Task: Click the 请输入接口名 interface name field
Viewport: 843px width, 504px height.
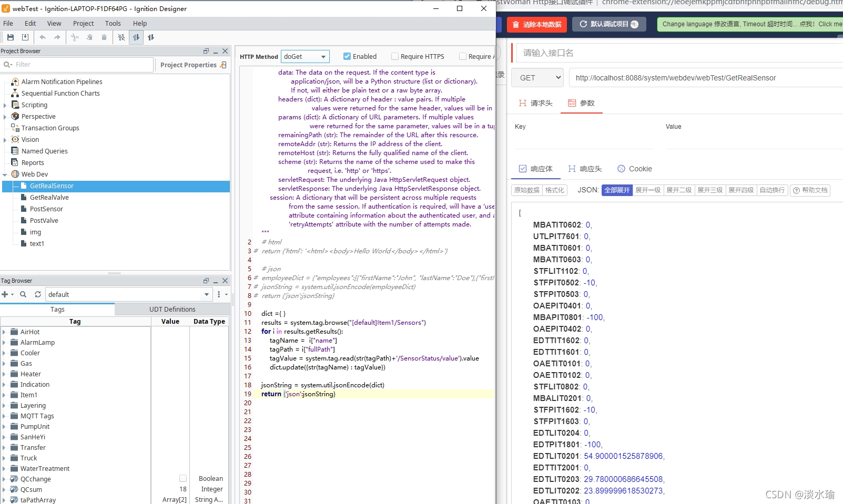Action: [x=678, y=53]
